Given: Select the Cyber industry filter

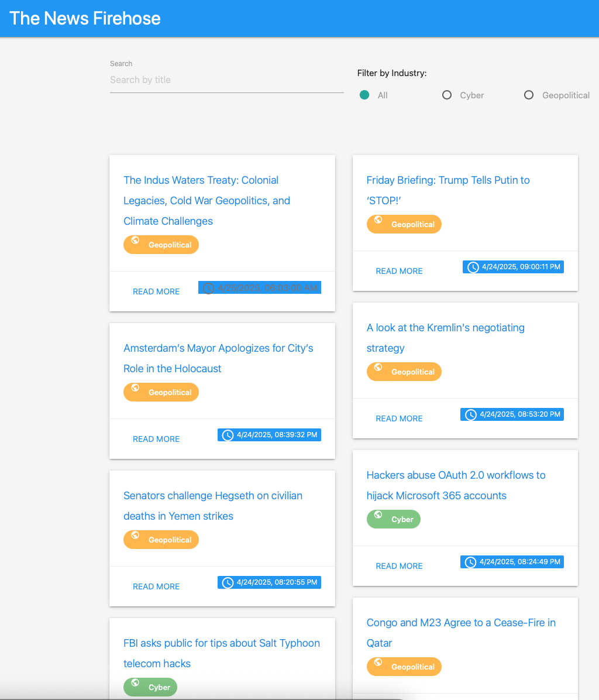Looking at the screenshot, I should [447, 95].
